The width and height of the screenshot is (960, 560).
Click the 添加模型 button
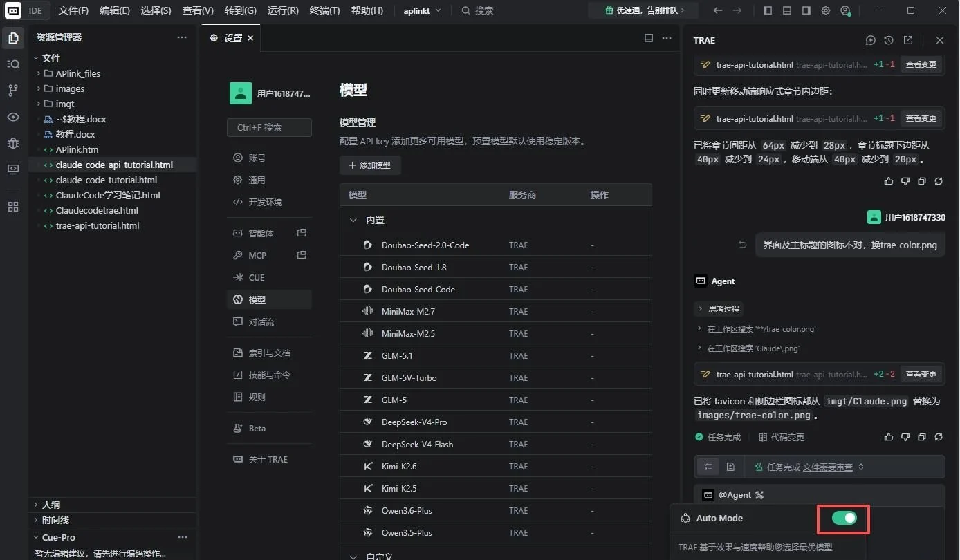coord(370,165)
